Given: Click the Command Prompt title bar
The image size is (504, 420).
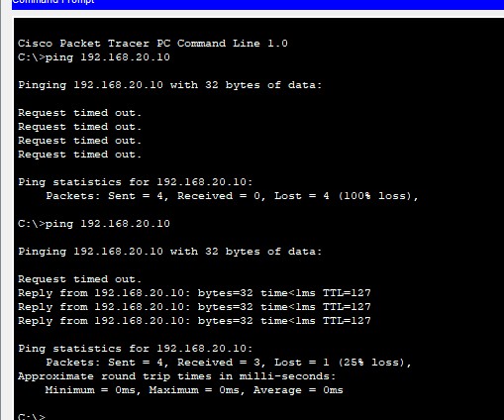Looking at the screenshot, I should [257, 4].
